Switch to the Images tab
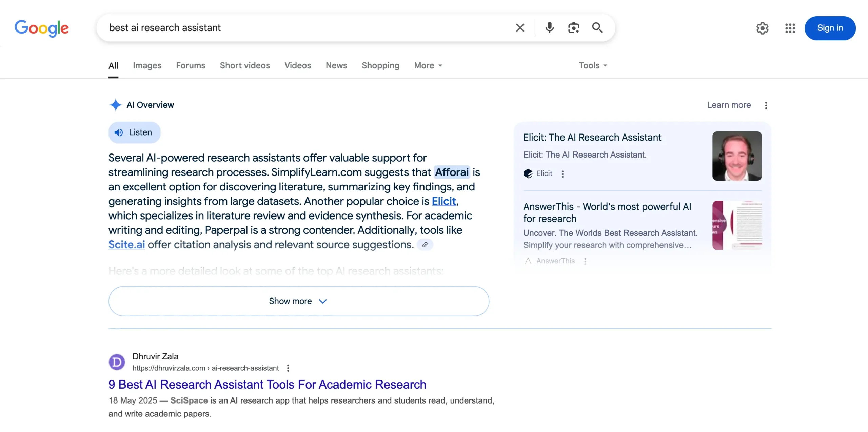 click(x=147, y=65)
